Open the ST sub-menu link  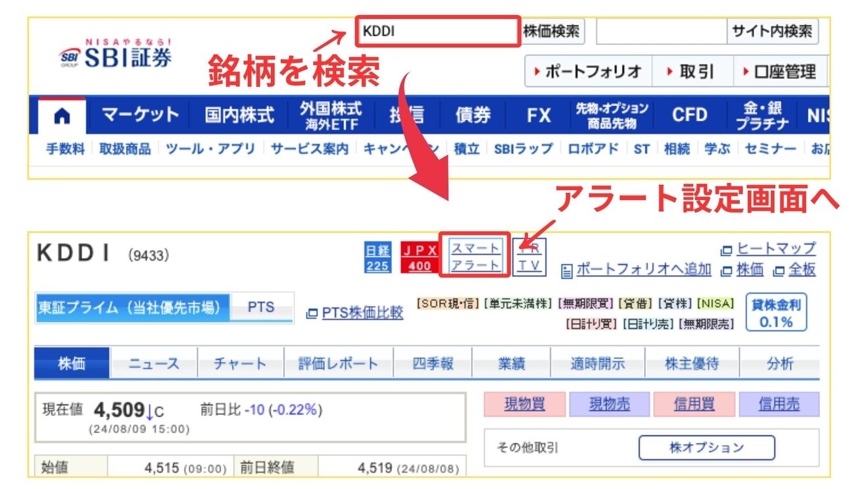coord(642,149)
